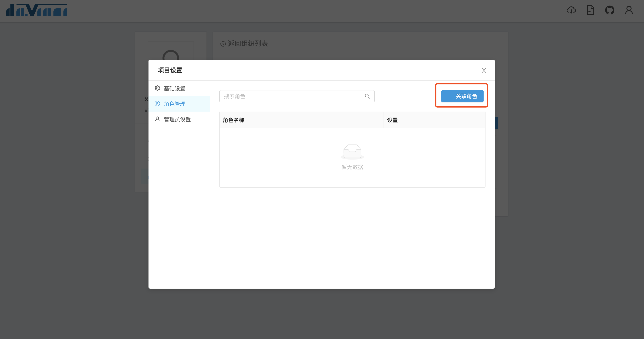Click the 角色名称 column header
This screenshot has width=644, height=339.
click(233, 120)
